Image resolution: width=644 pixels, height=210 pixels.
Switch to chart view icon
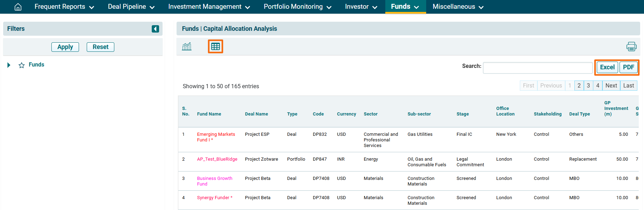click(x=187, y=47)
